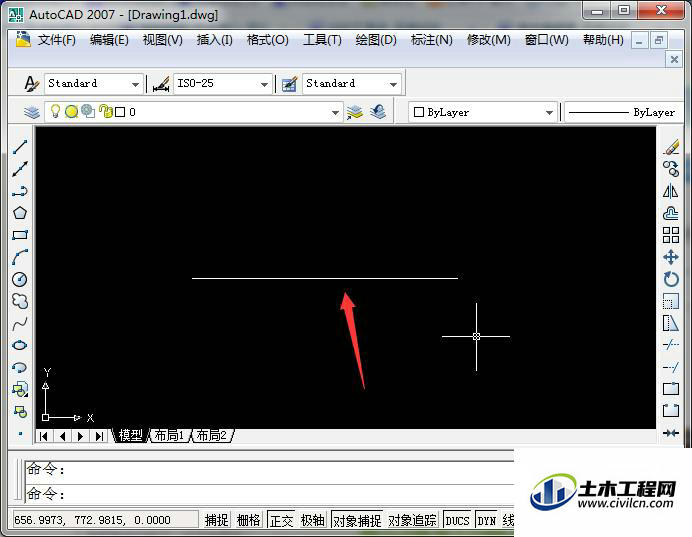Select the Erase tool

tap(671, 147)
